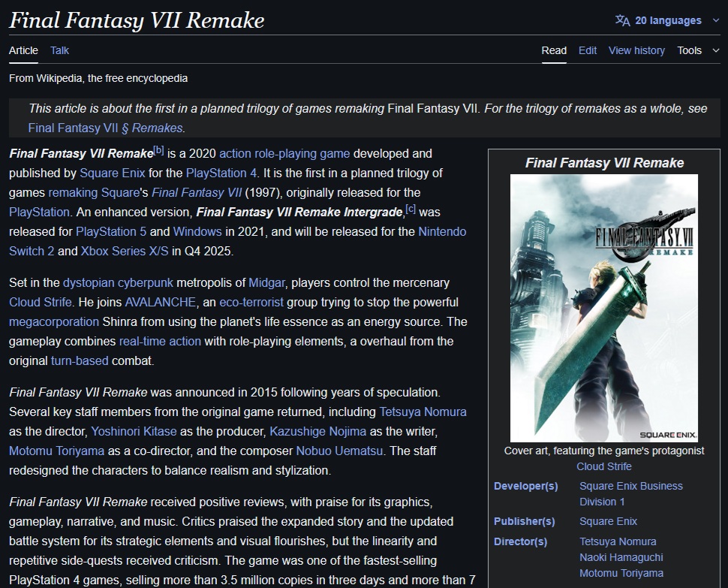Click the page title Final Fantasy VII Remake
Image resolution: width=728 pixels, height=588 pixels.
point(137,20)
